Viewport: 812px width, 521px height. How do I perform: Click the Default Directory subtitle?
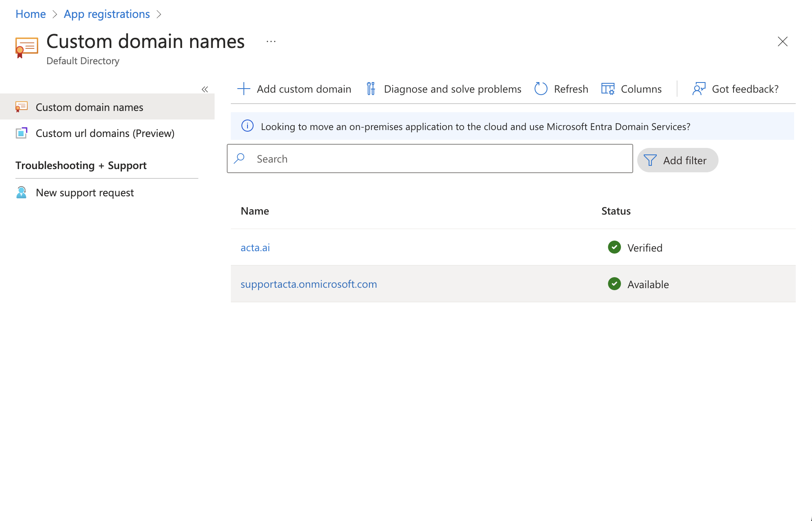tap(83, 61)
